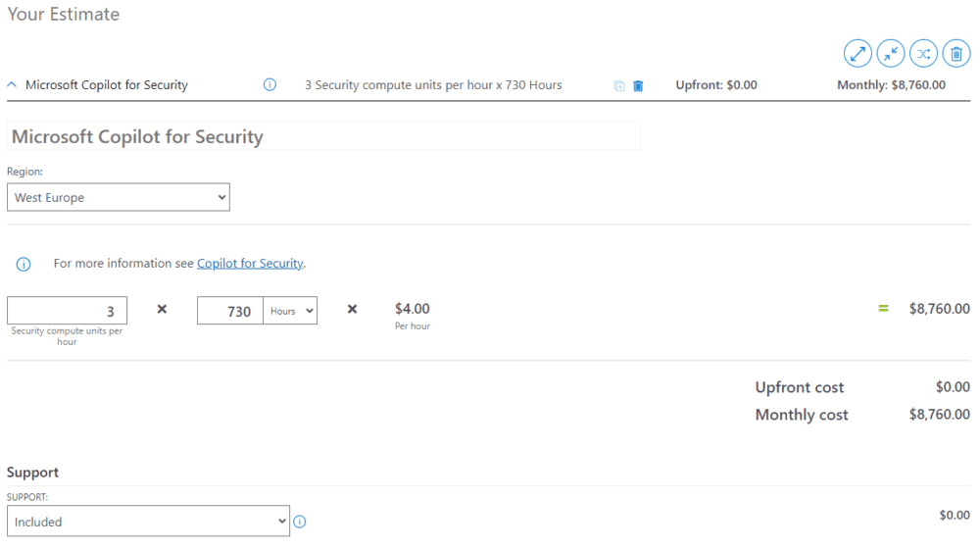
Task: Click the Monthly cost label
Action: [802, 415]
